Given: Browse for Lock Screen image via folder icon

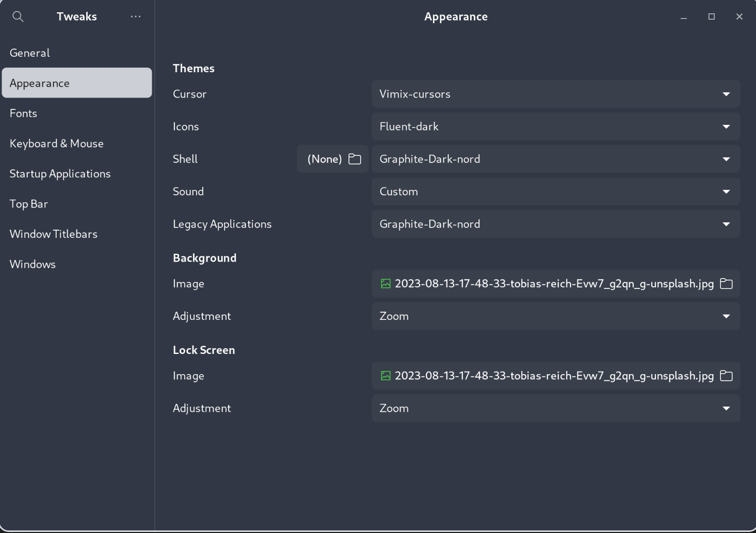Looking at the screenshot, I should click(726, 376).
